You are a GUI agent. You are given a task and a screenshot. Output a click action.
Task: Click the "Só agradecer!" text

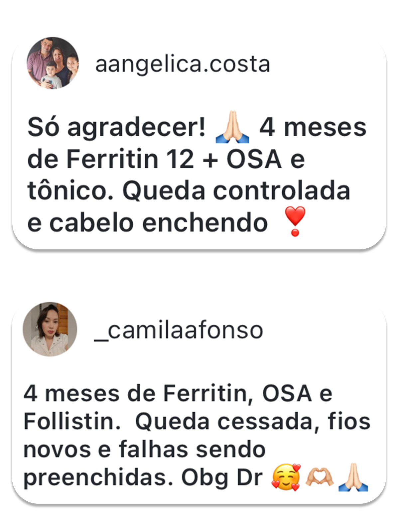tap(116, 128)
